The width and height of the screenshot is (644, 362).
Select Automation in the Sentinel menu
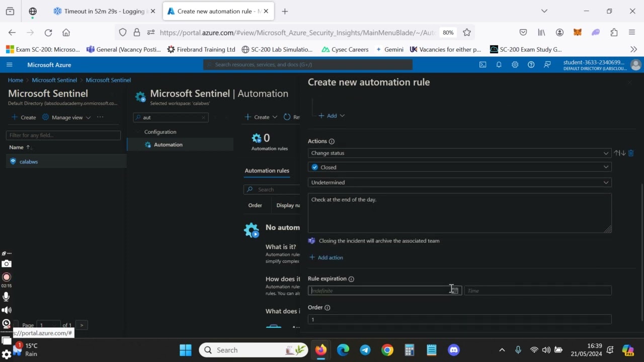180,145
